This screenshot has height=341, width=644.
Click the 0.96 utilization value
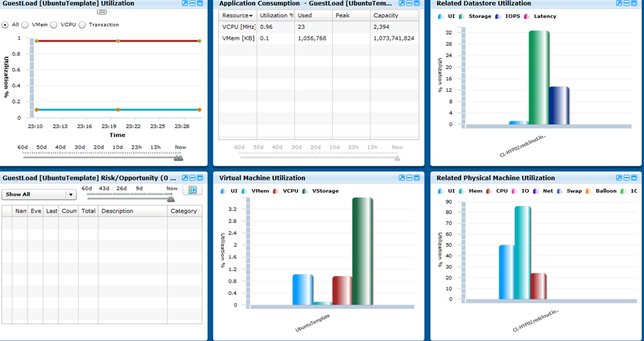point(266,26)
